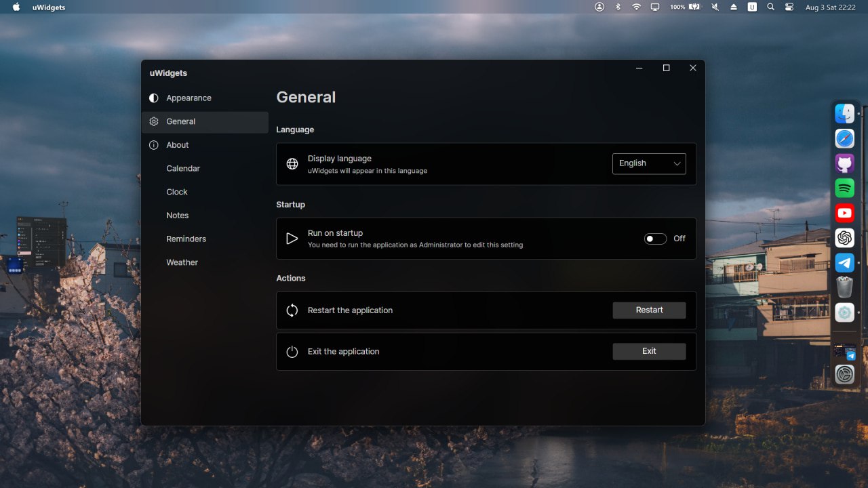Screen dimensions: 868x488
Task: Launch Spotify from the dock
Action: [844, 188]
